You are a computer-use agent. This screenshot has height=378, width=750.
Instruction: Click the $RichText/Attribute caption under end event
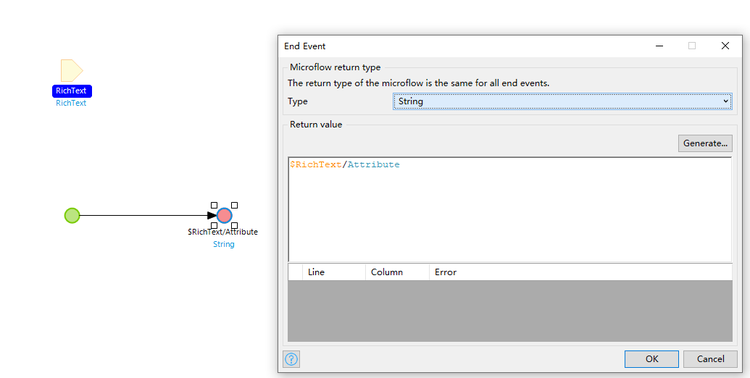pyautogui.click(x=222, y=232)
